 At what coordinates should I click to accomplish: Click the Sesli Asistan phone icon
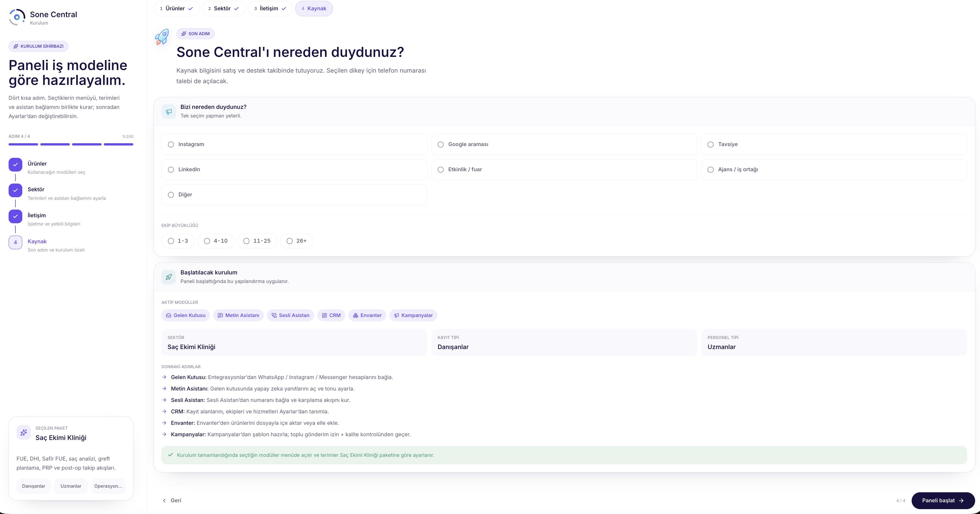click(x=274, y=316)
